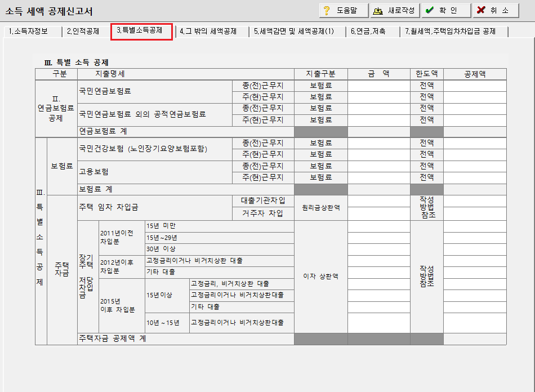The height and width of the screenshot is (392, 535).
Task: Open the 7.월세액,주택임차차입금 공제 tab
Action: [451, 32]
